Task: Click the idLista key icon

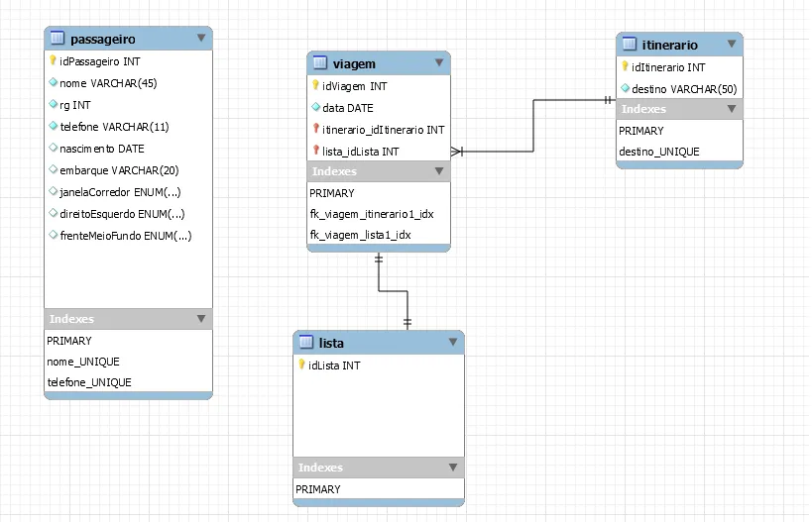Action: coord(301,365)
